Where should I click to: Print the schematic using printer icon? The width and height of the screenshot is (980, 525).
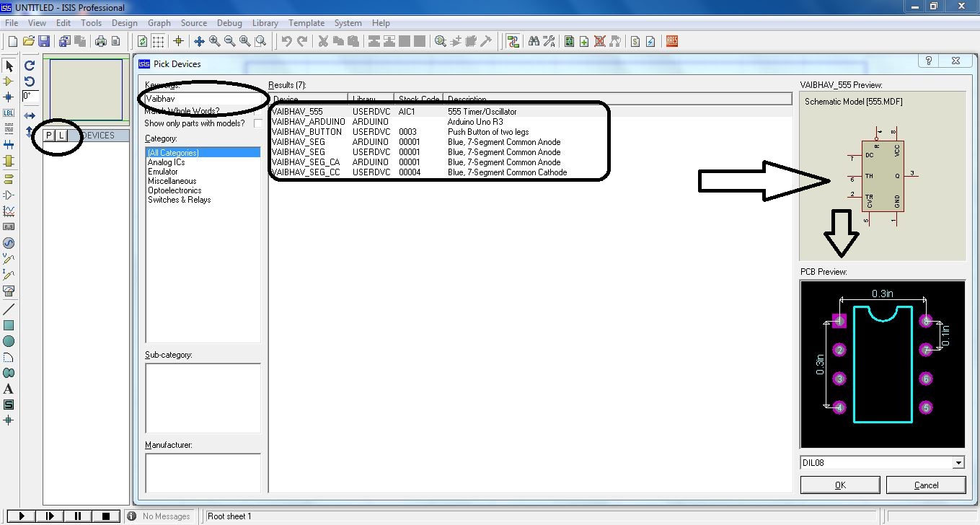[x=101, y=41]
